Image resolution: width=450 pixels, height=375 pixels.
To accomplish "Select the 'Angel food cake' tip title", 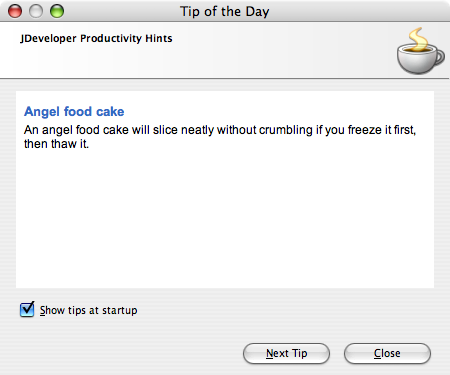I will tap(74, 111).
